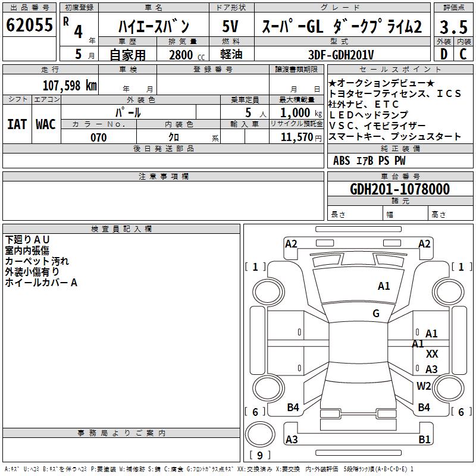Click the XX replaced panel marker

point(432,353)
